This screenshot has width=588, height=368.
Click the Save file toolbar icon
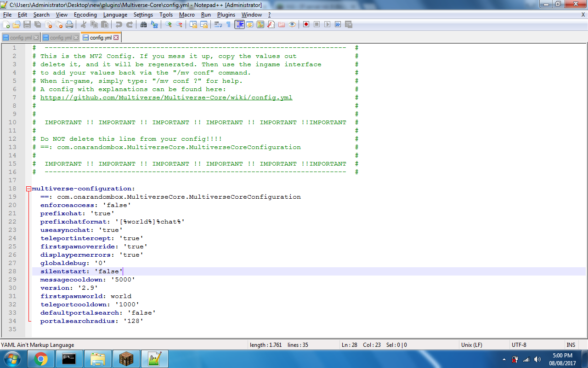(27, 24)
